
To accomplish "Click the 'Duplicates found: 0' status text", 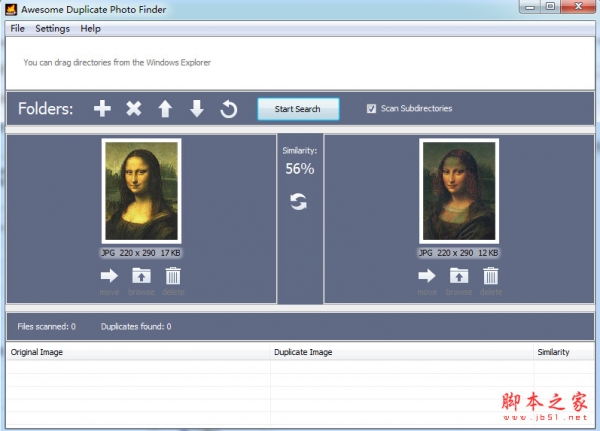I will pos(136,327).
